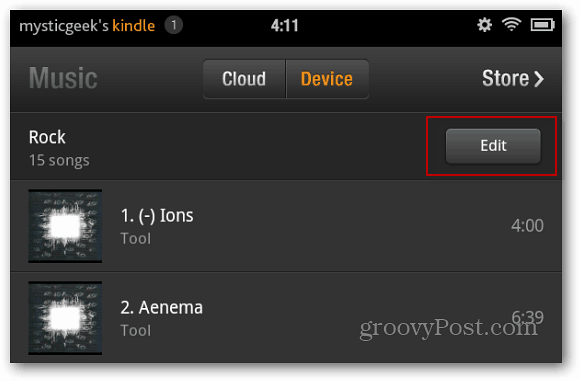Open the settings gear in status bar

[484, 25]
